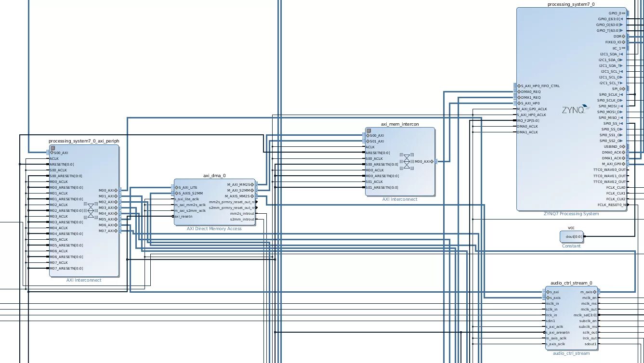Click the GPIO_0 interface pin on processing_system7_0
The width and height of the screenshot is (644, 363).
coord(622,13)
